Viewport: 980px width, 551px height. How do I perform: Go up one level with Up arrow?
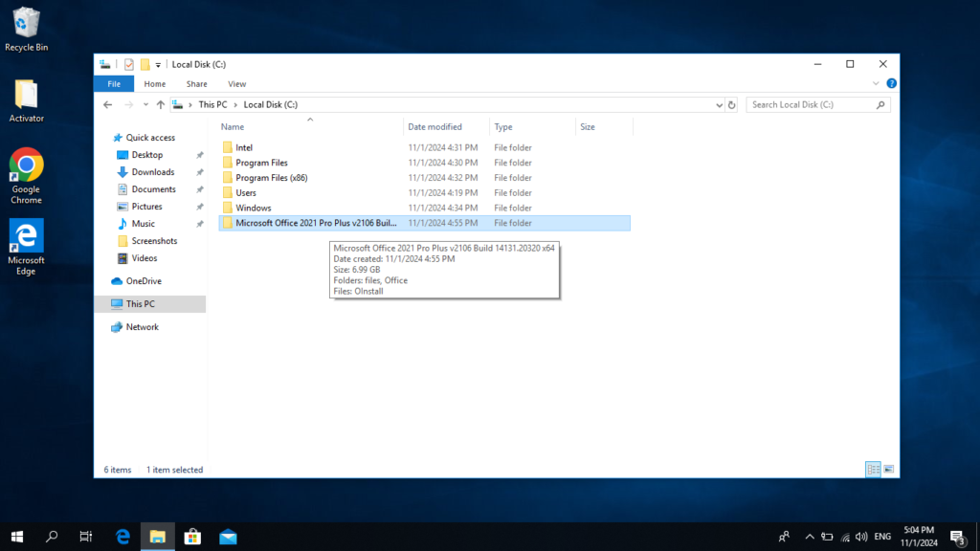161,105
